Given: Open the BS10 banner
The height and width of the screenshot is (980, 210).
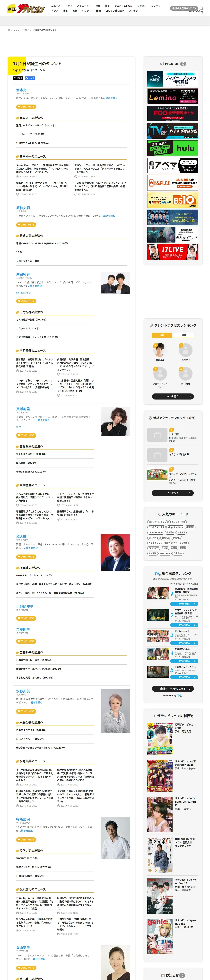Looking at the screenshot, I should coord(173,200).
